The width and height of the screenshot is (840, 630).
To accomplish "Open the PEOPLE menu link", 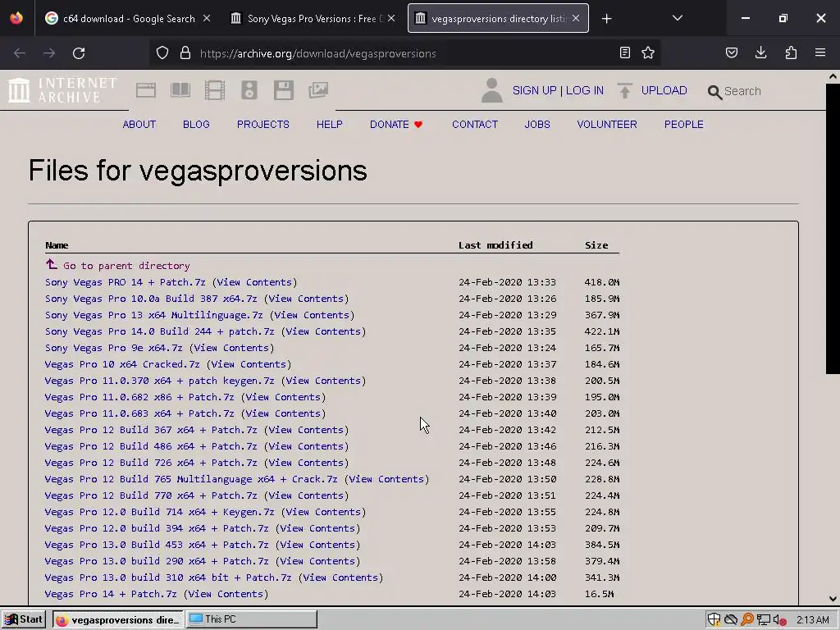I will [683, 125].
